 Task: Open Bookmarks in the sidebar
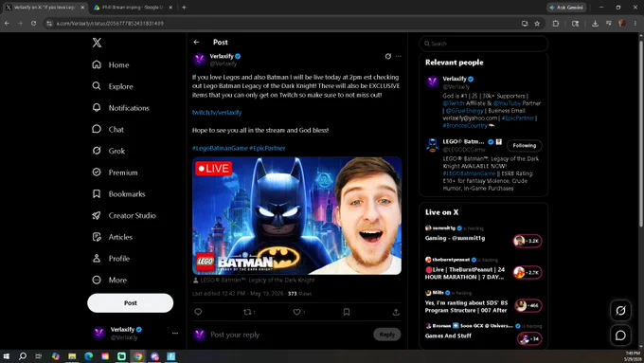click(118, 193)
